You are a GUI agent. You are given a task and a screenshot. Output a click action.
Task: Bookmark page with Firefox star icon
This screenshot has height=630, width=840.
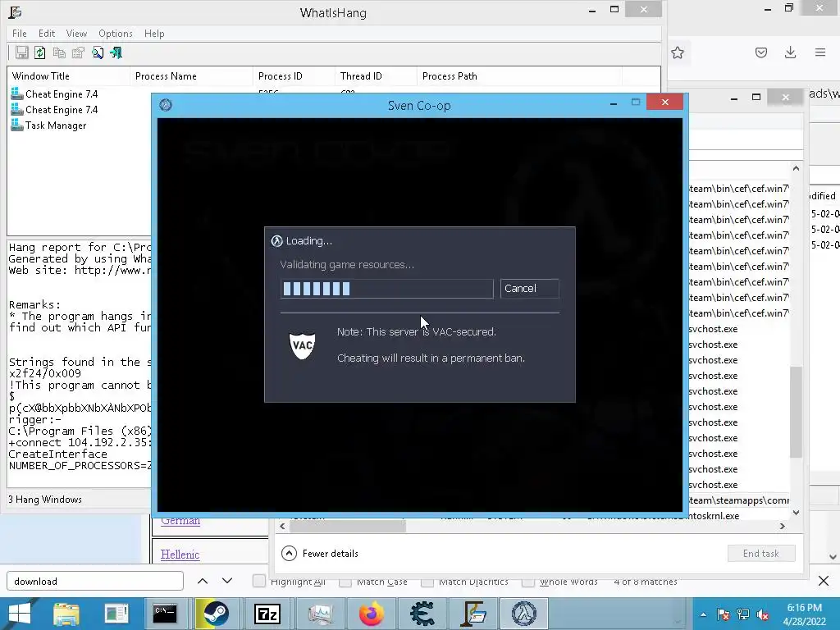tap(678, 52)
